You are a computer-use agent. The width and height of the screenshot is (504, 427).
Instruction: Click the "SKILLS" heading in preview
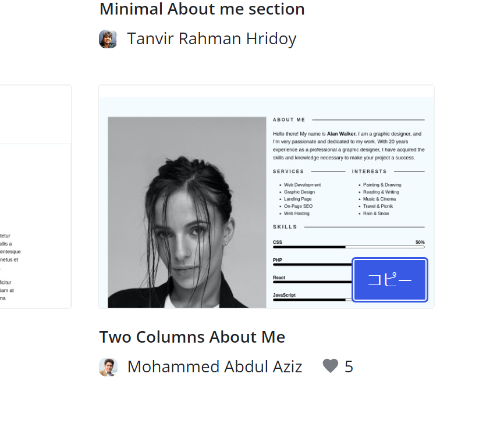click(285, 227)
